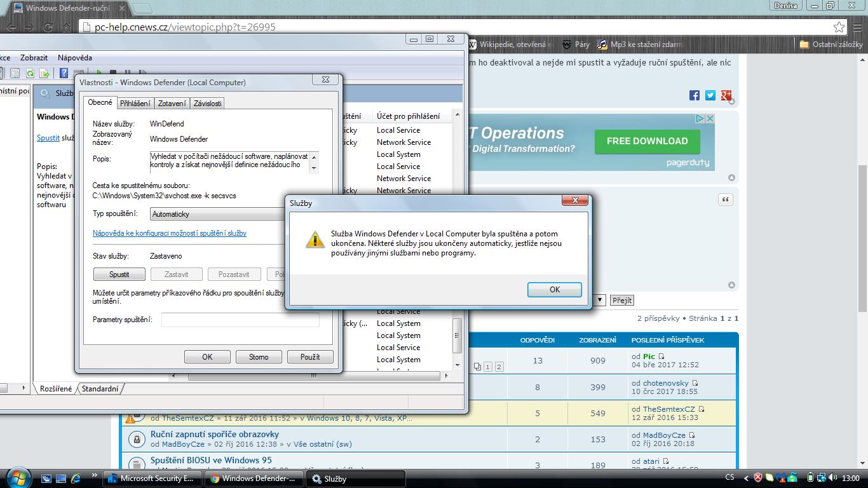The width and height of the screenshot is (868, 488).
Task: Click the Export list icon in Služby toolbar
Action: tap(44, 74)
